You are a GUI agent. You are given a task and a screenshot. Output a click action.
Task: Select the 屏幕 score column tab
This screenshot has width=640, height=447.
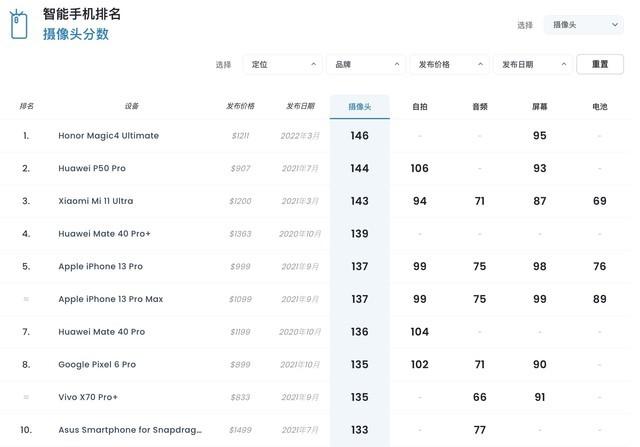tap(540, 107)
